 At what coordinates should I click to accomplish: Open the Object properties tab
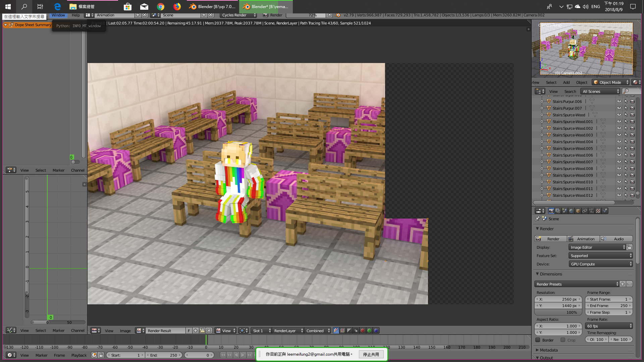click(x=578, y=211)
